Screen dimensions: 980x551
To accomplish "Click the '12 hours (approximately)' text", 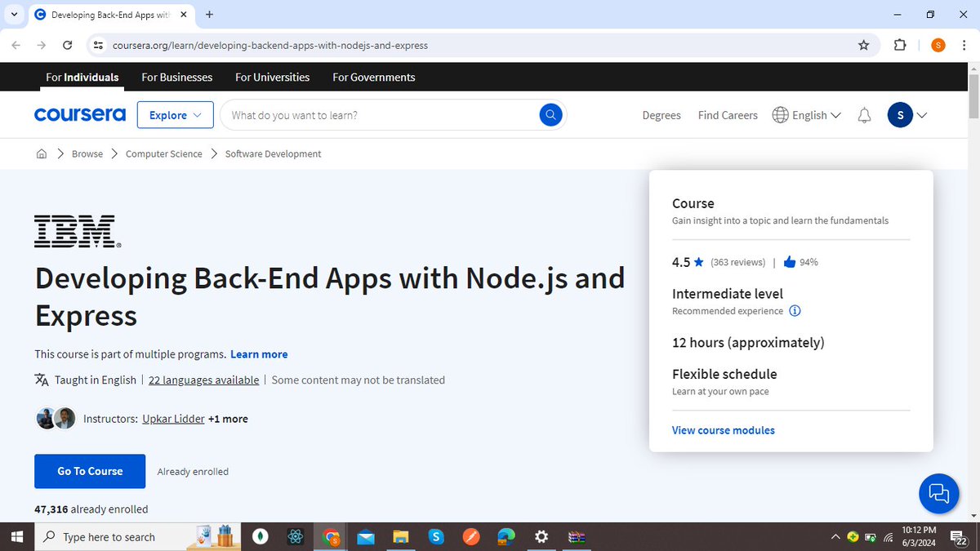I will pyautogui.click(x=748, y=342).
